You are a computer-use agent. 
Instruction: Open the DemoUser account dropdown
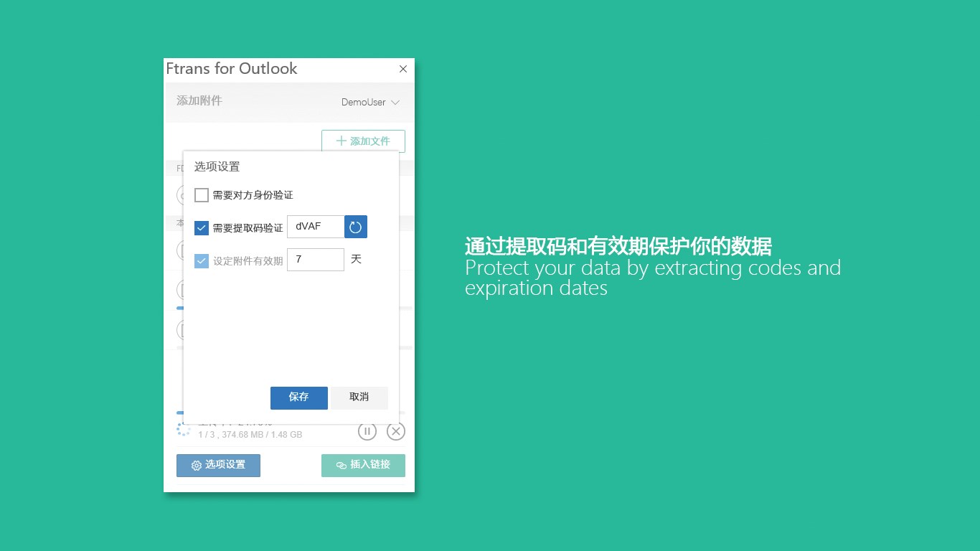click(370, 103)
